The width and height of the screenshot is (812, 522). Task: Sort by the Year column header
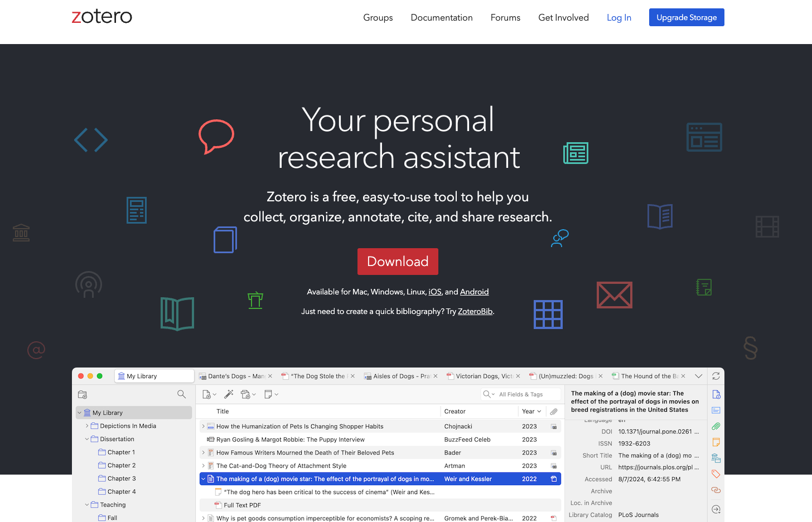click(x=531, y=412)
